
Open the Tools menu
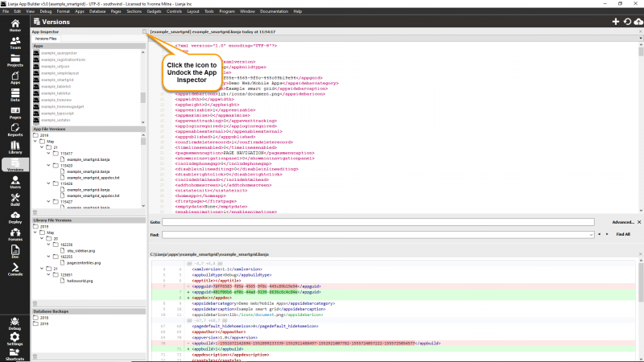[209, 11]
